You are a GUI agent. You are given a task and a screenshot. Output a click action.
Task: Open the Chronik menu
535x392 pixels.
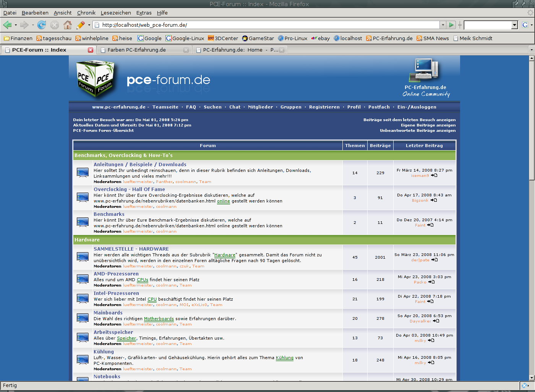point(86,13)
